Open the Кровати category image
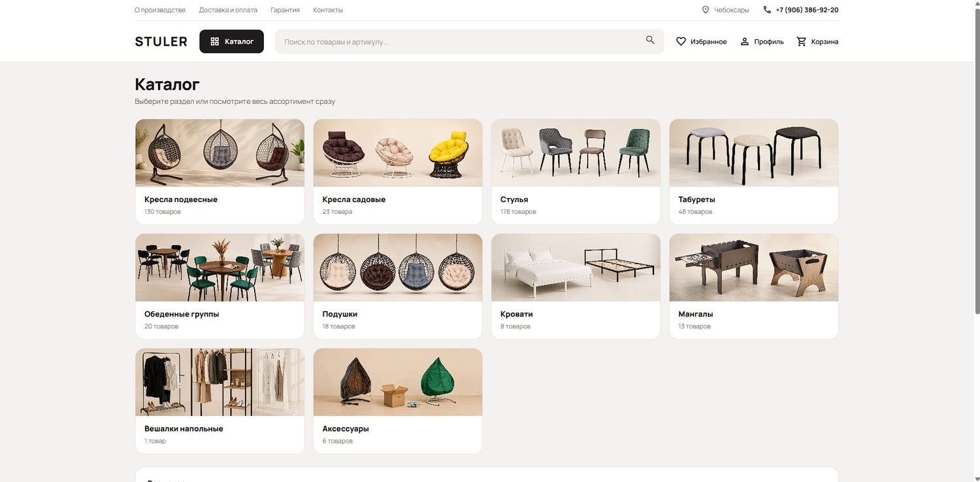 point(576,267)
